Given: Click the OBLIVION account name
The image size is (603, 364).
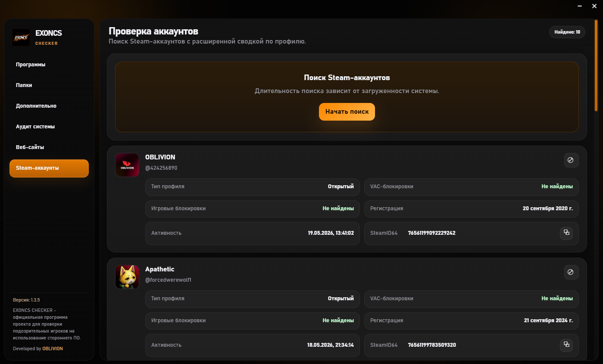Looking at the screenshot, I should (160, 157).
